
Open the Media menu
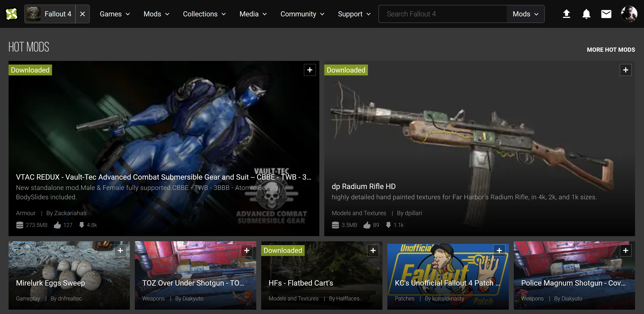[253, 14]
